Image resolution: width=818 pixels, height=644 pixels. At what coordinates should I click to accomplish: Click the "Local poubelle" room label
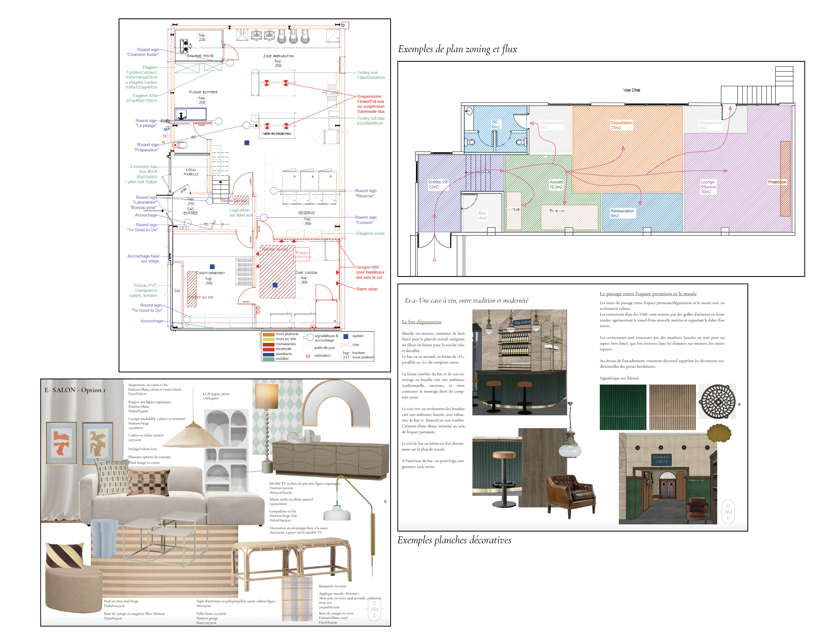coord(191,172)
